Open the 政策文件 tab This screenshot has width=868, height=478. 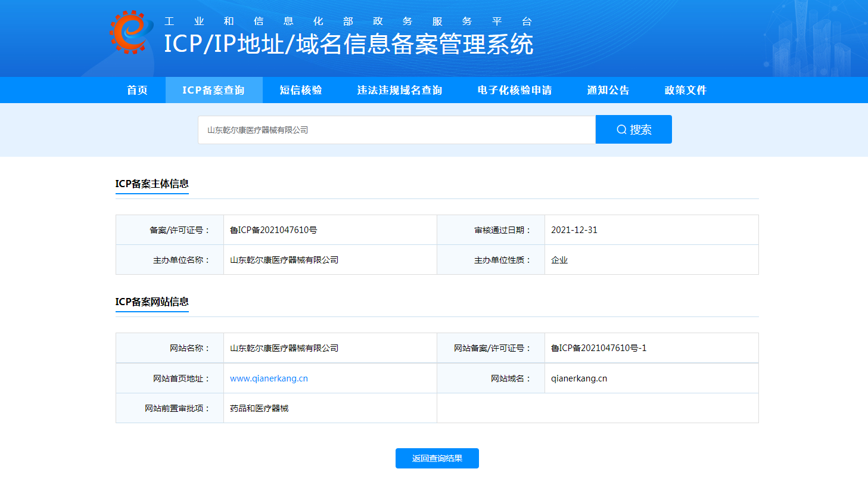click(x=686, y=90)
